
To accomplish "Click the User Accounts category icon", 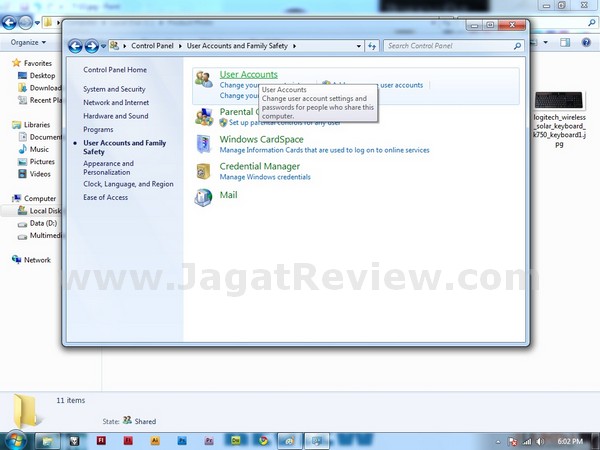I will [204, 79].
